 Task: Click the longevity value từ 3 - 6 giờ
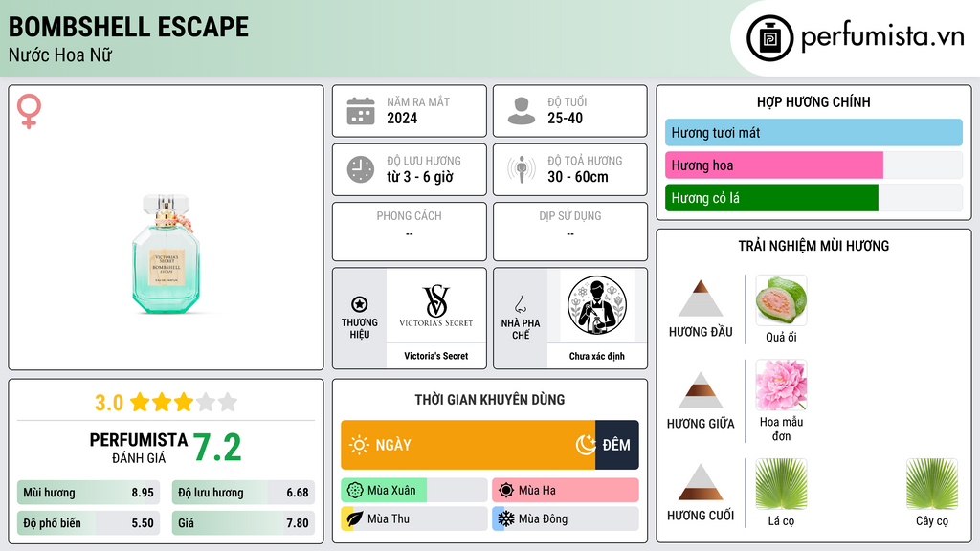click(420, 177)
